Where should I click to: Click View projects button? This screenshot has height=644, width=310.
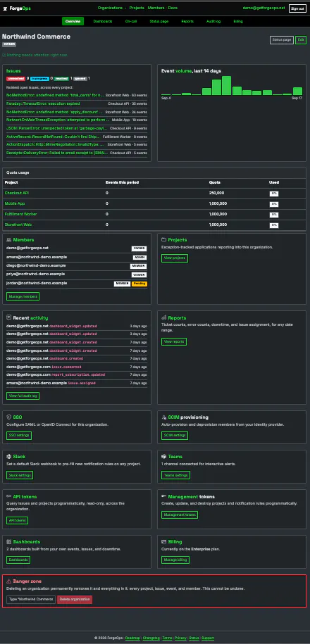pyautogui.click(x=175, y=258)
